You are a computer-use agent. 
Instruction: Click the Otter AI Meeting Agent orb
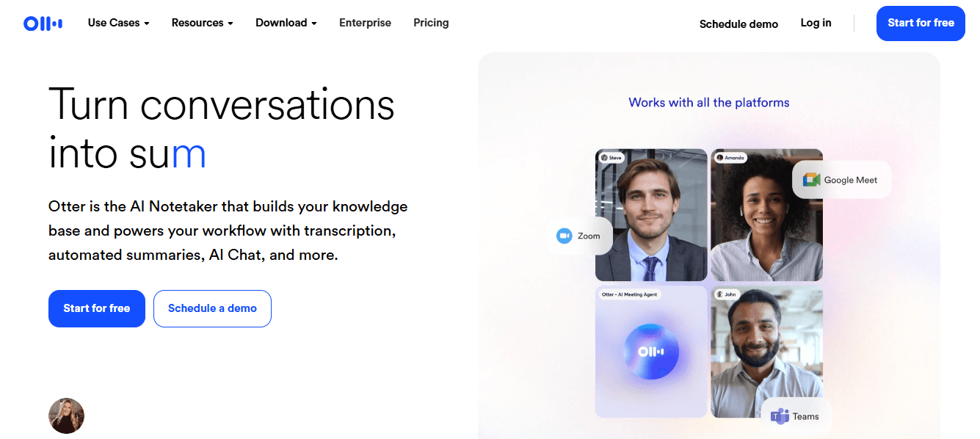[x=651, y=352]
